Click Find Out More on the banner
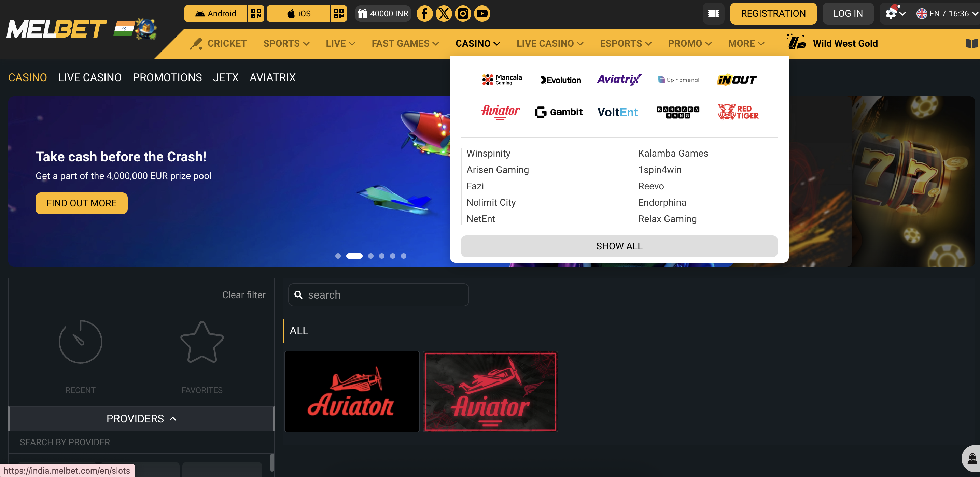980x477 pixels. (x=81, y=203)
